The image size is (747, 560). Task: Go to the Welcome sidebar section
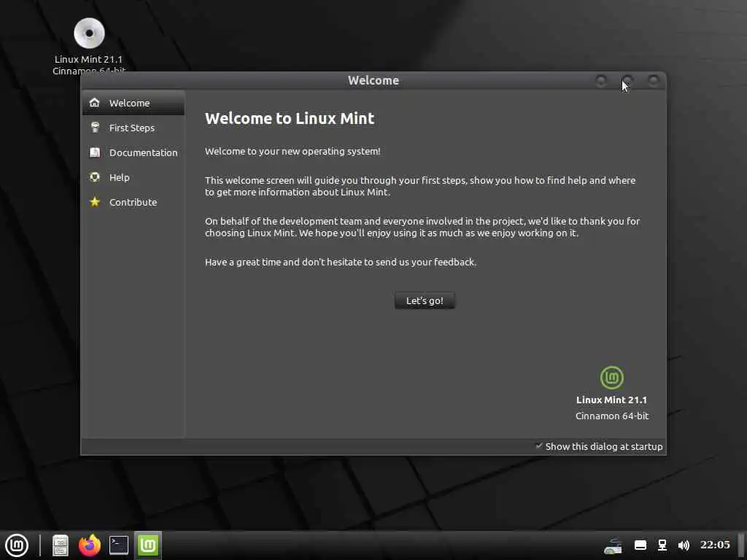pos(133,103)
